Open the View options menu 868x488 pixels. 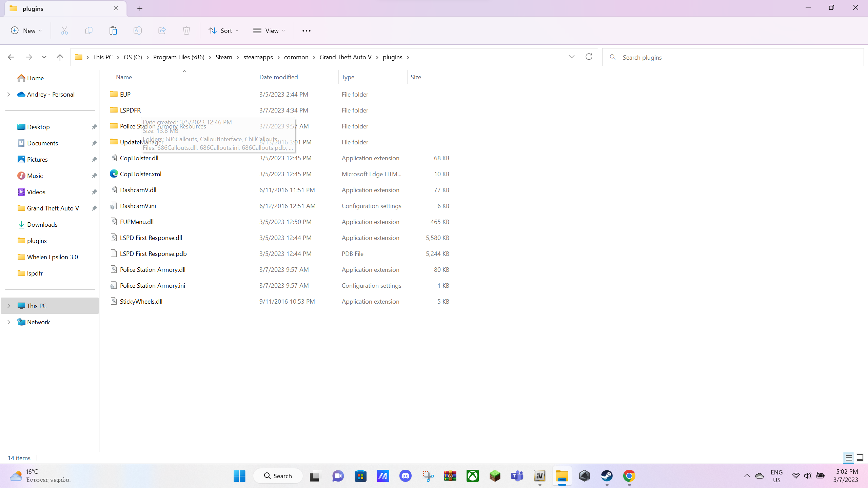[269, 30]
